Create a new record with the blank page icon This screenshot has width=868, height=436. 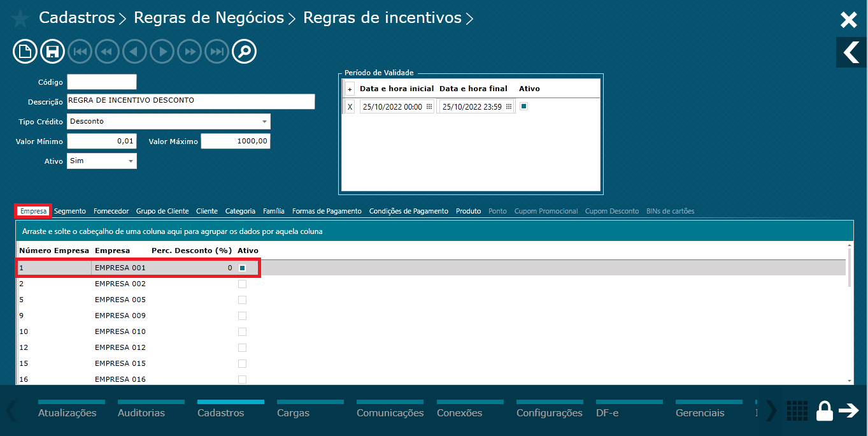click(x=25, y=52)
